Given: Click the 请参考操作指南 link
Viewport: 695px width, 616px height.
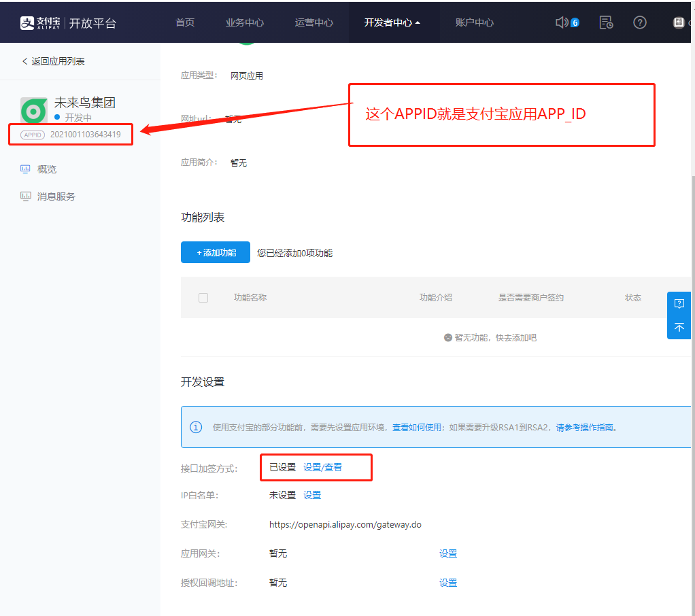Looking at the screenshot, I should 585,428.
